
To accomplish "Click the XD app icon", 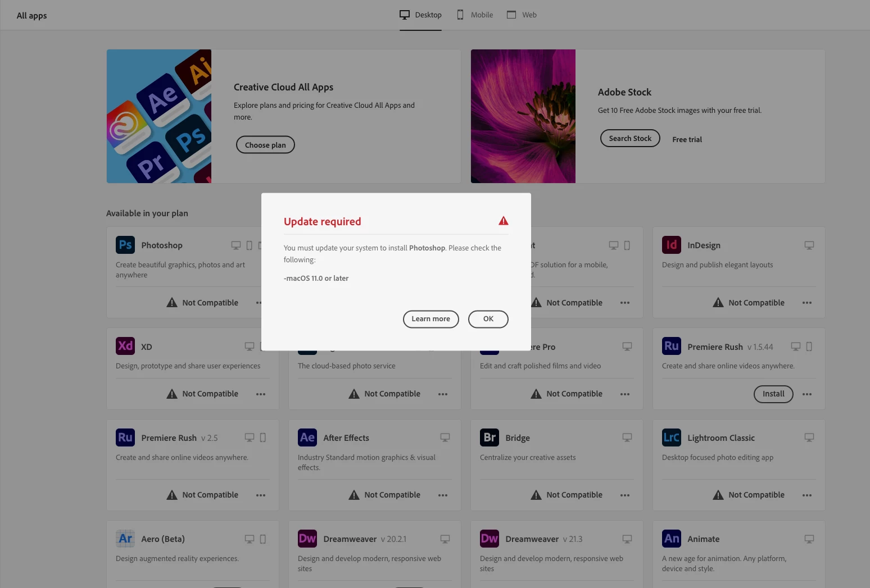I will tap(125, 346).
